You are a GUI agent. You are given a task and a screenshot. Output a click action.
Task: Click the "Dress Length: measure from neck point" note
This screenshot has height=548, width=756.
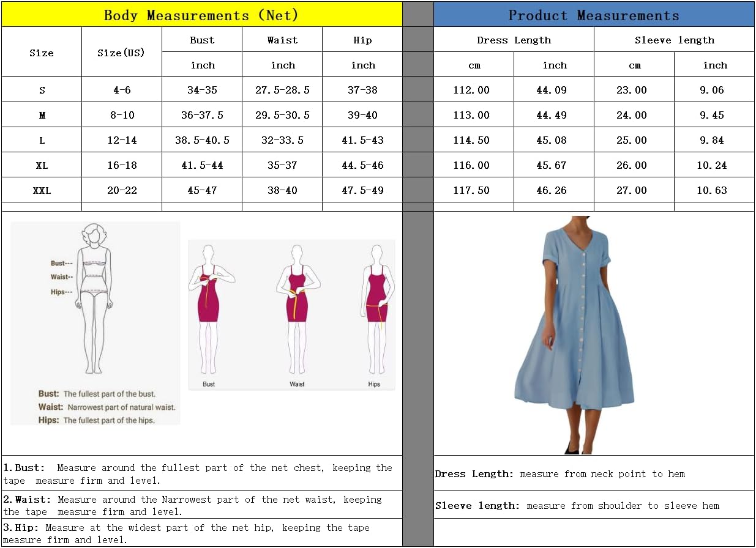[560, 474]
